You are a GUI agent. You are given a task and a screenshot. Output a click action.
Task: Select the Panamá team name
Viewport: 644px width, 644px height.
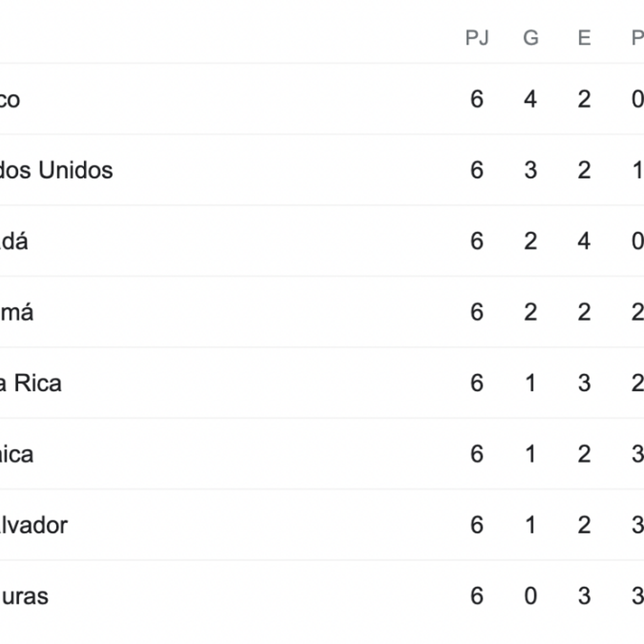pos(17,312)
